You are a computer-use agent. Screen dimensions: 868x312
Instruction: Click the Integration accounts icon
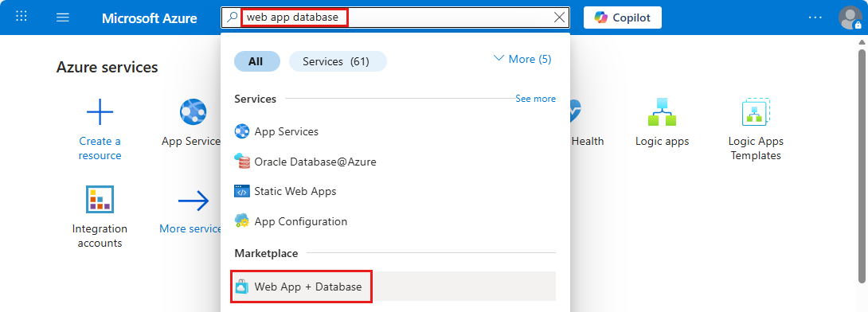coord(100,199)
